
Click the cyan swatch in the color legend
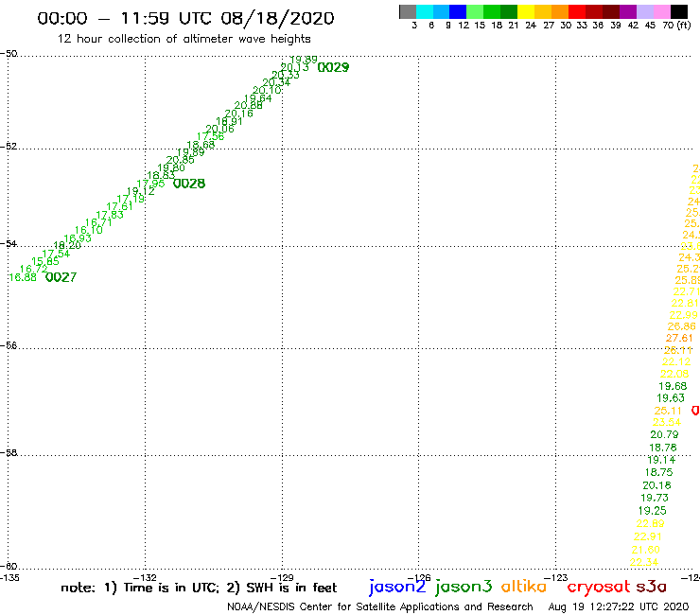[425, 11]
